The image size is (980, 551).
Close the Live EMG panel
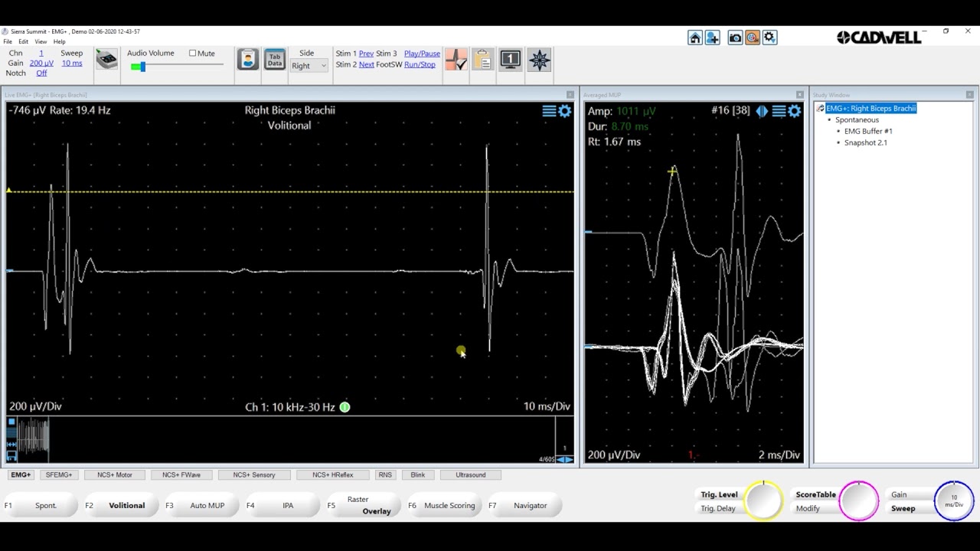pos(570,95)
